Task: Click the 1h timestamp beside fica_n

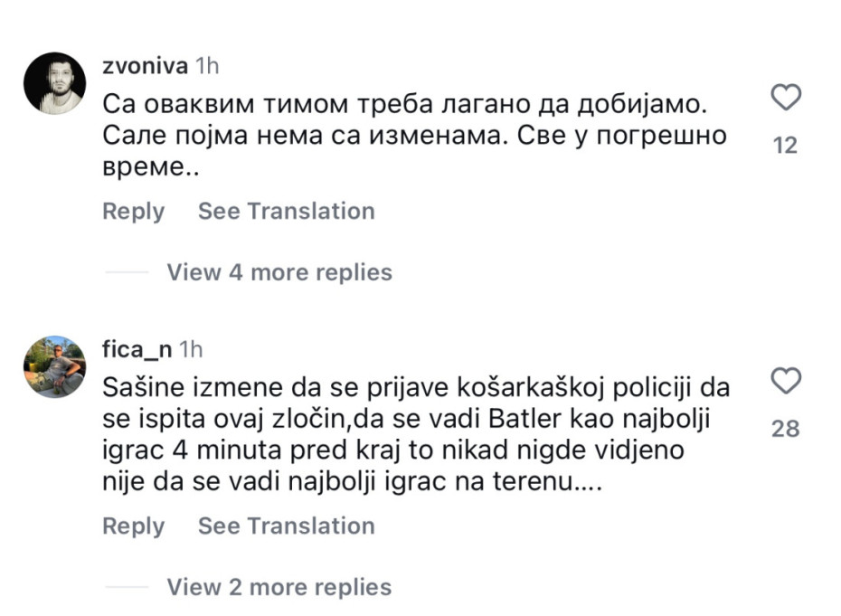Action: point(192,349)
